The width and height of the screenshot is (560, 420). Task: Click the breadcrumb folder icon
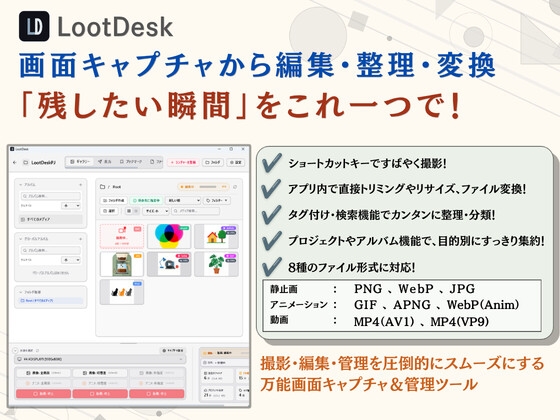(102, 187)
